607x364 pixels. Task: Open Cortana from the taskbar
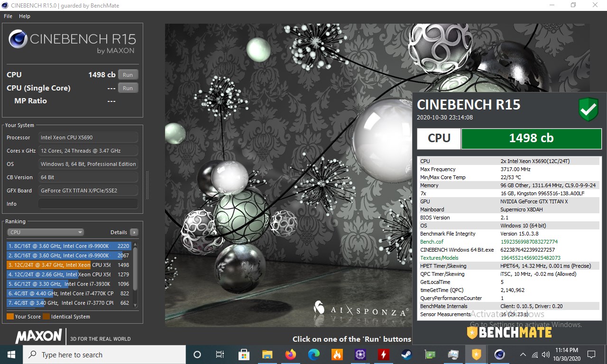pos(197,355)
